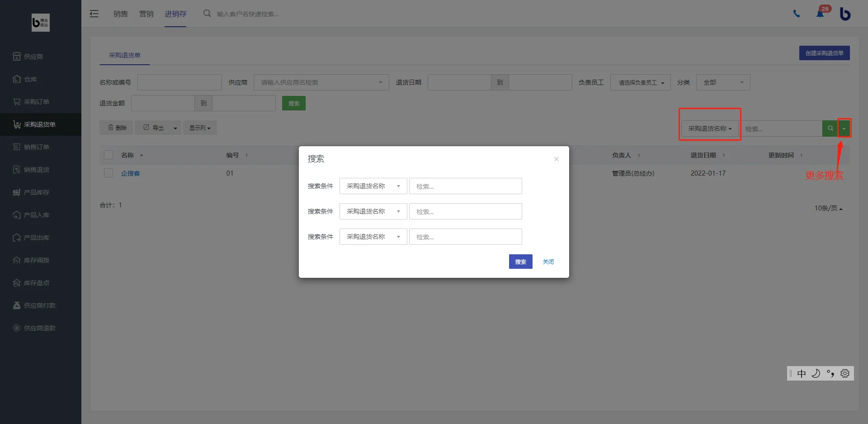Click the blue 搜索 button in dialog
The width and height of the screenshot is (868, 424).
pyautogui.click(x=521, y=262)
